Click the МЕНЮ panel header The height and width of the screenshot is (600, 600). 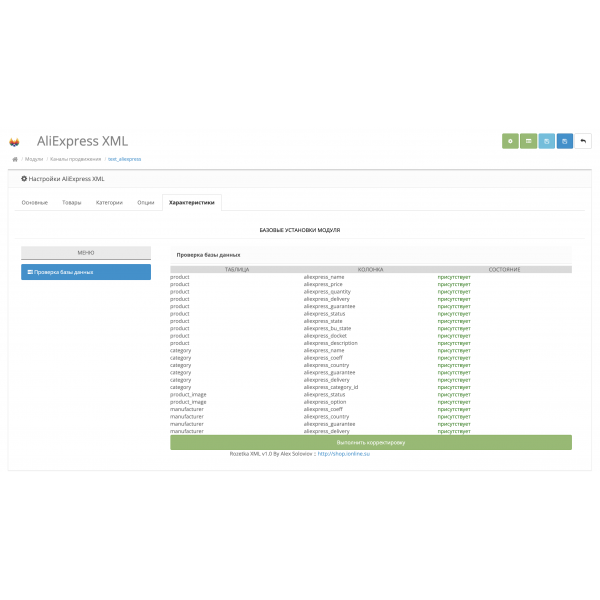(86, 253)
